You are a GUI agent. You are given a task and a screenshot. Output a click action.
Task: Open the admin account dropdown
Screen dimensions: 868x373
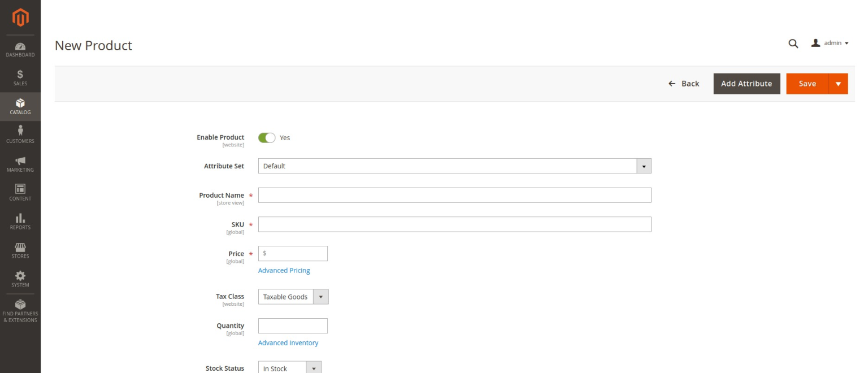830,43
